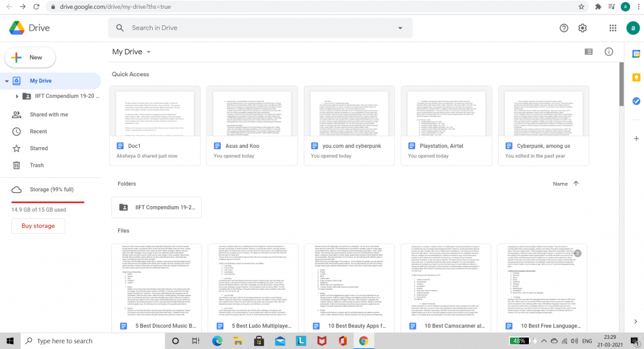Open the Chrome profile avatar in toolbar

click(x=625, y=6)
